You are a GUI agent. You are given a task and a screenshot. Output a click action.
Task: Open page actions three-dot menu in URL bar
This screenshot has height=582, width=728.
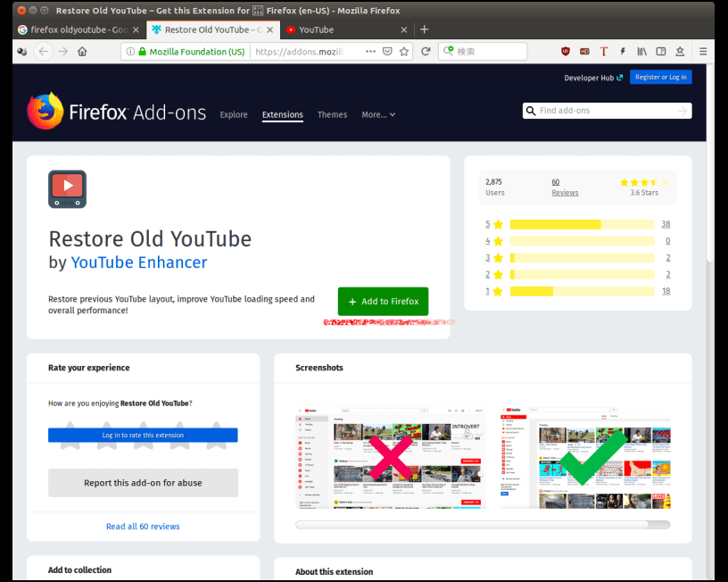370,52
